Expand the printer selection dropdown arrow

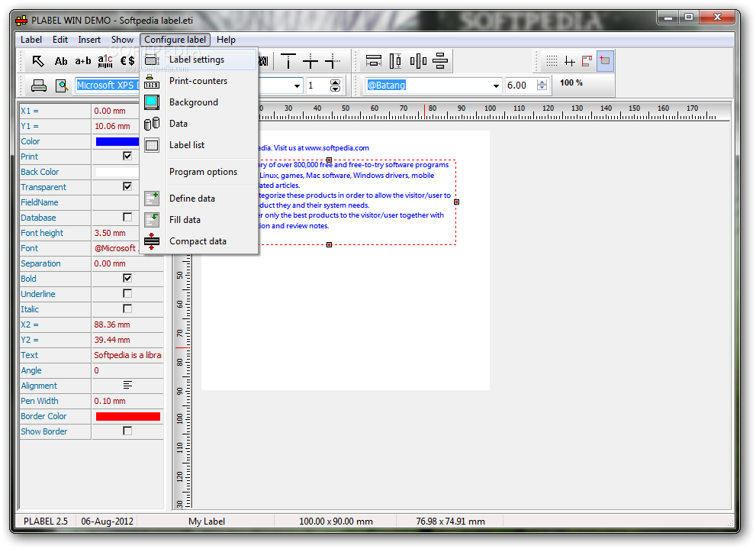click(297, 86)
